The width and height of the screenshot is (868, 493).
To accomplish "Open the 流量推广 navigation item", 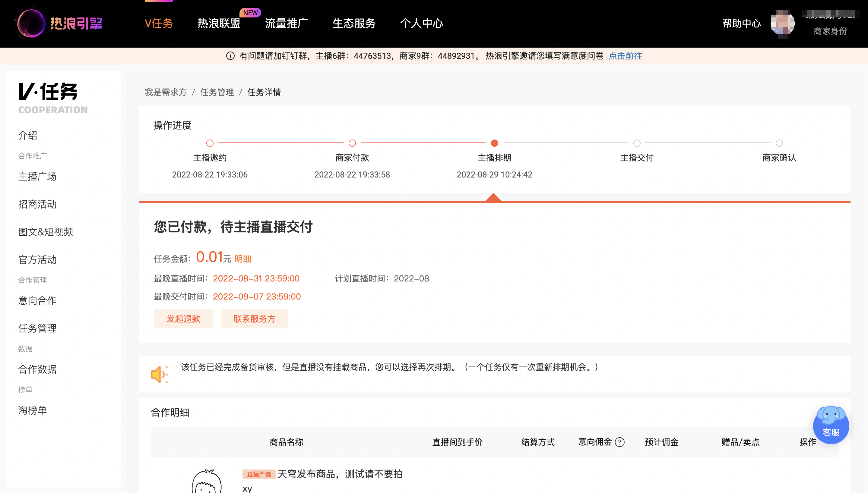I will pyautogui.click(x=287, y=24).
